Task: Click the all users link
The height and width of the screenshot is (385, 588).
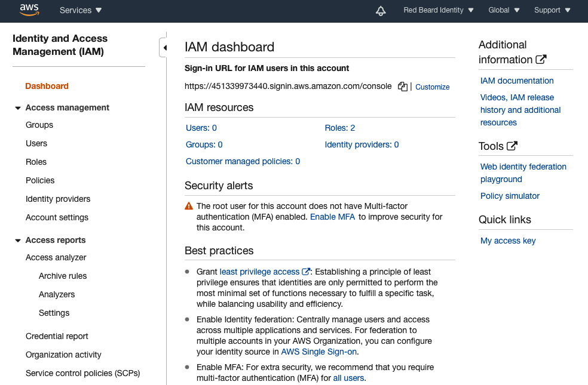Action: (348, 378)
